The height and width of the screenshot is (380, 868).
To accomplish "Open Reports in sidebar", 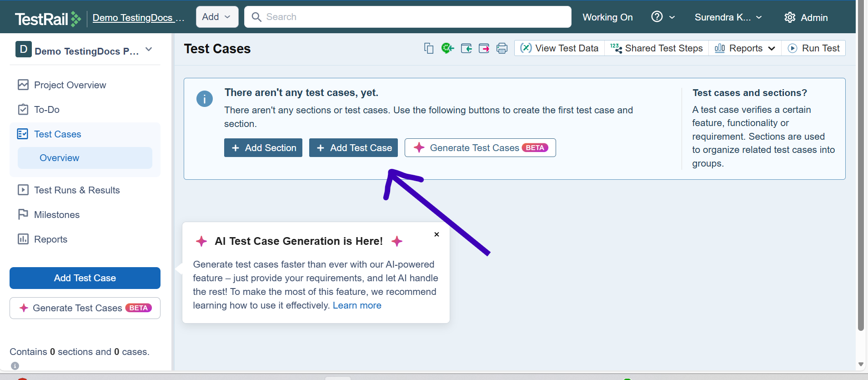I will tap(50, 239).
